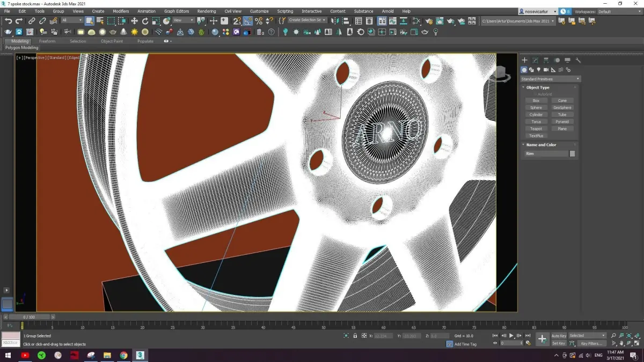Toggle the Selection Lock padlock
Viewport: 644px width, 362px height.
(x=355, y=336)
